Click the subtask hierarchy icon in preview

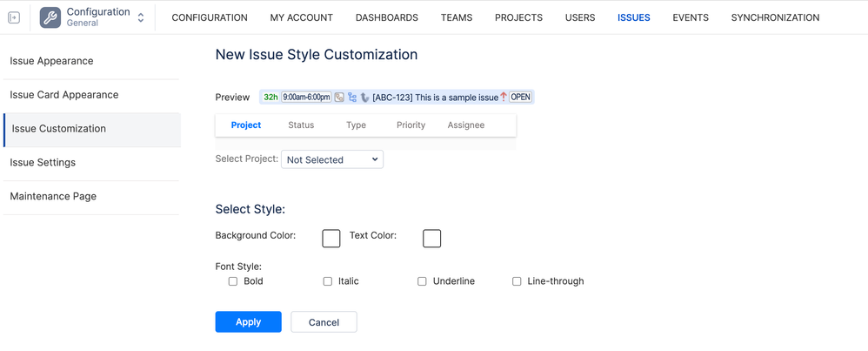352,98
